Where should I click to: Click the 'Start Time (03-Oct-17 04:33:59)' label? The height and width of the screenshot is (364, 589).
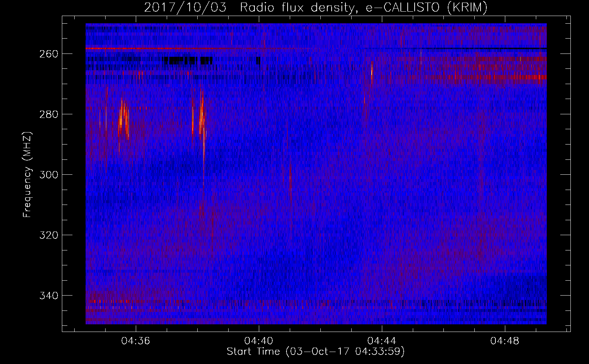316,352
